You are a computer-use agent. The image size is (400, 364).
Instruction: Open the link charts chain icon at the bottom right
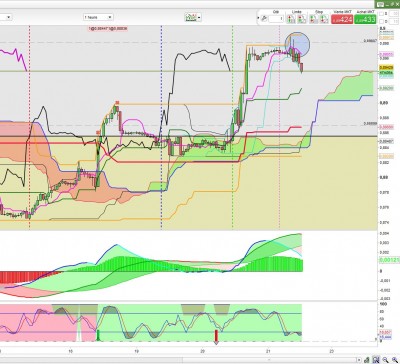[x=367, y=360]
